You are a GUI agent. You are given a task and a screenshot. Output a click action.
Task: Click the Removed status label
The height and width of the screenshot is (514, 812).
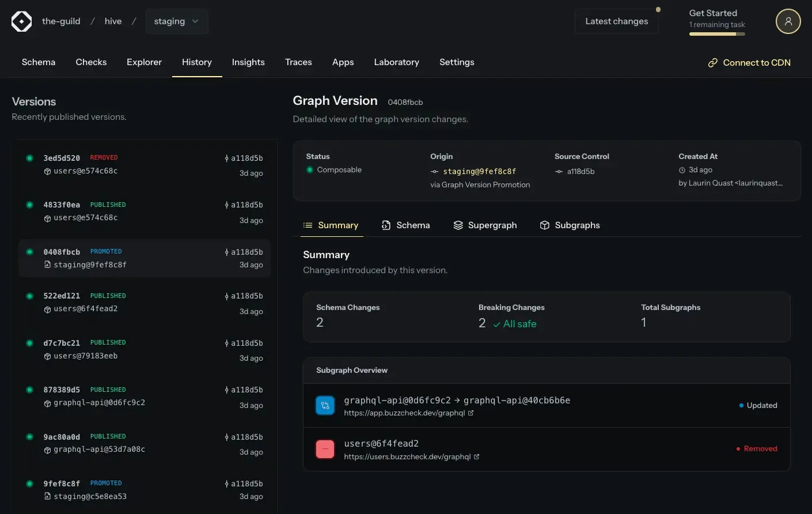(760, 449)
